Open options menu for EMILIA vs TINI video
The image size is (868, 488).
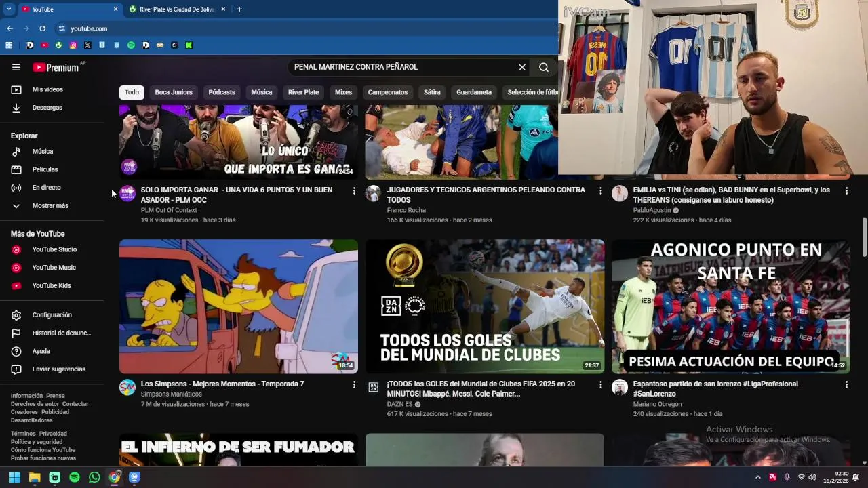tap(846, 191)
